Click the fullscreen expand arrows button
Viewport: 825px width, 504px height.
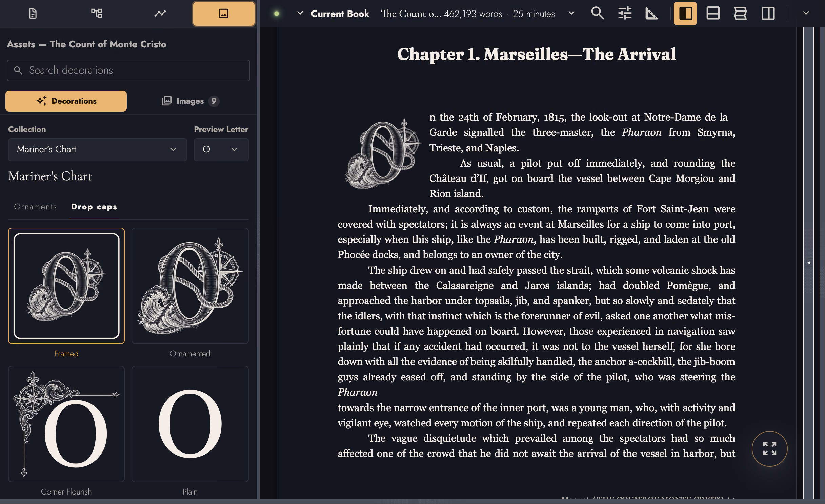(x=769, y=448)
